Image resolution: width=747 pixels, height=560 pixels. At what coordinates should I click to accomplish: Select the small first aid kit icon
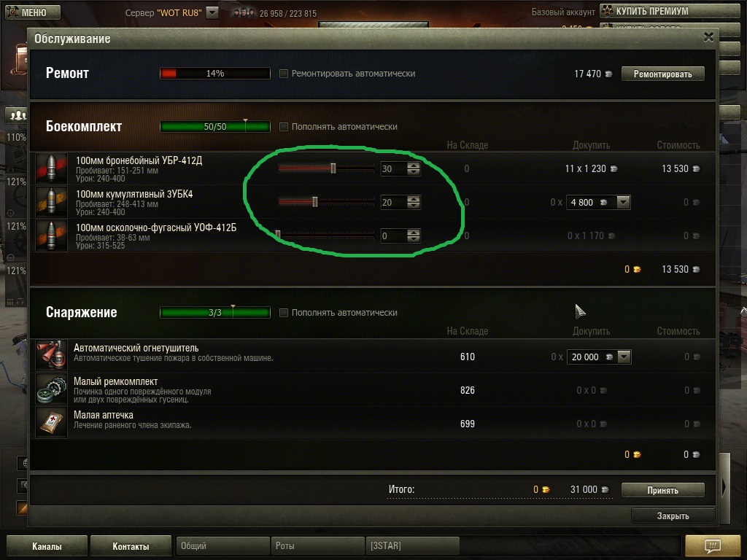tap(52, 422)
